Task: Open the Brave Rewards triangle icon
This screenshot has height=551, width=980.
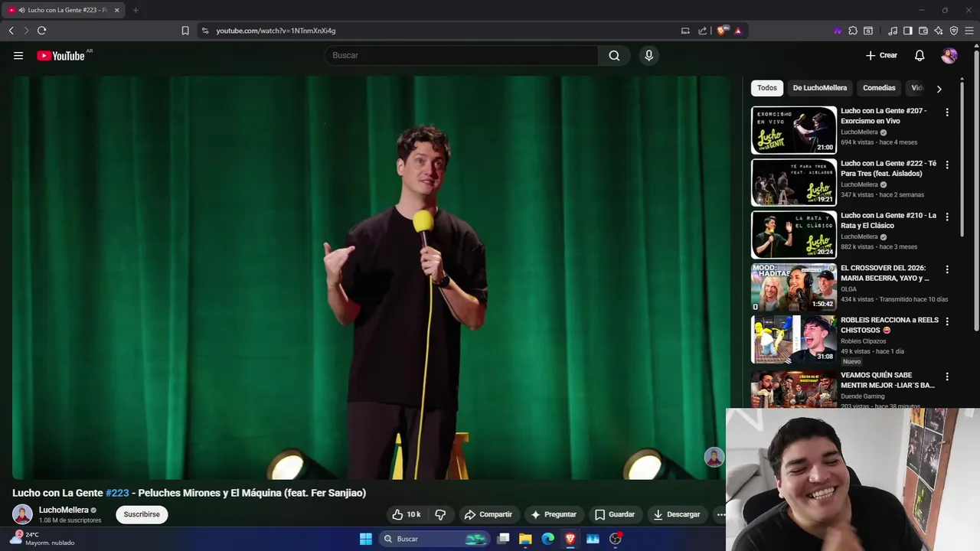Action: tap(738, 31)
